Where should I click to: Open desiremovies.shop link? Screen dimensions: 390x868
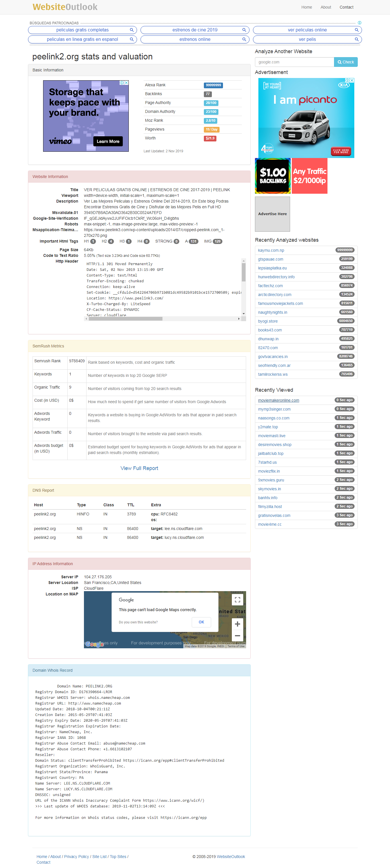[275, 445]
